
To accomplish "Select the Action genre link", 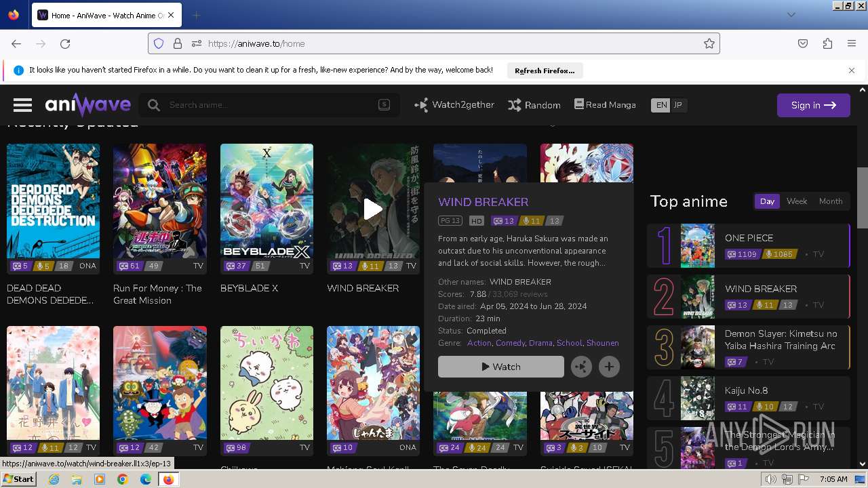I will (x=479, y=343).
